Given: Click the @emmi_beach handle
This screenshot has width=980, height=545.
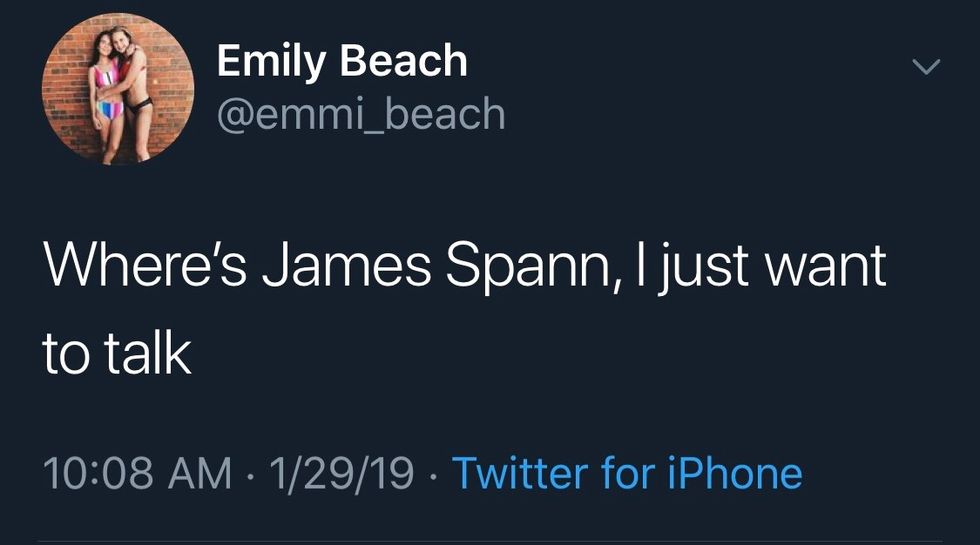Looking at the screenshot, I should coord(361,115).
